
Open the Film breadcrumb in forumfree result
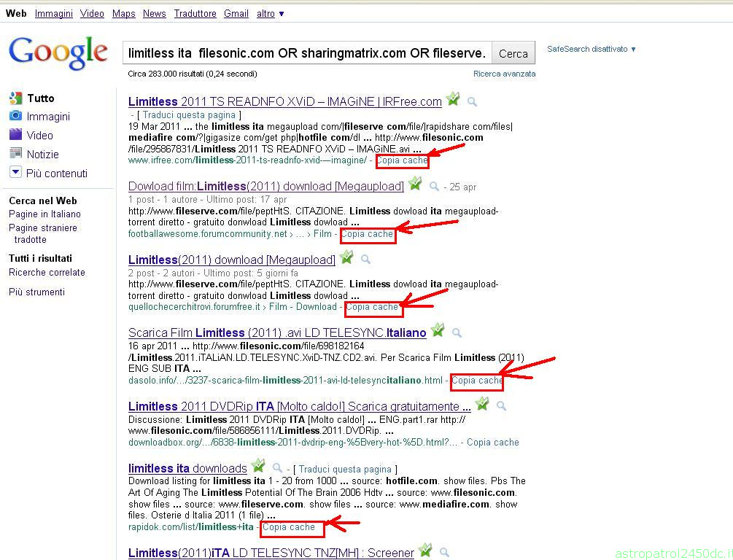(x=278, y=307)
